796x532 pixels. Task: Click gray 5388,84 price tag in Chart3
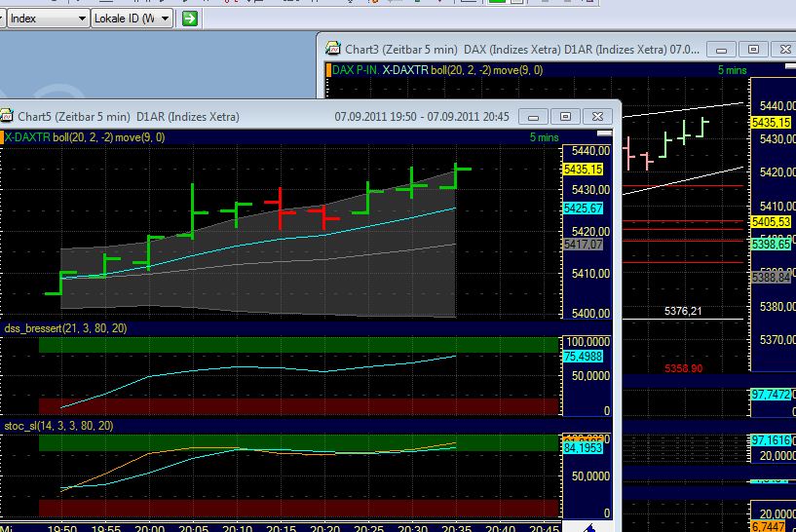[x=771, y=277]
